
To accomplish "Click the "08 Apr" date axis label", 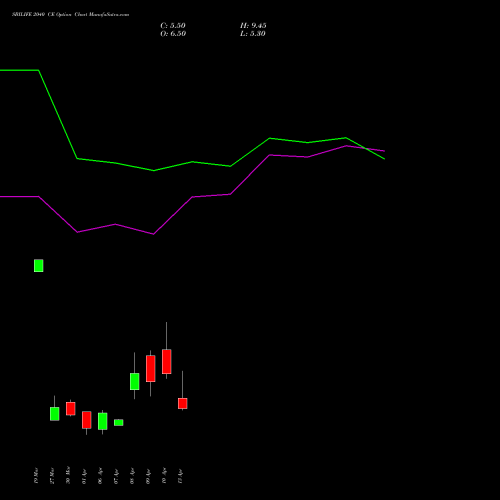I will click(x=132, y=477).
